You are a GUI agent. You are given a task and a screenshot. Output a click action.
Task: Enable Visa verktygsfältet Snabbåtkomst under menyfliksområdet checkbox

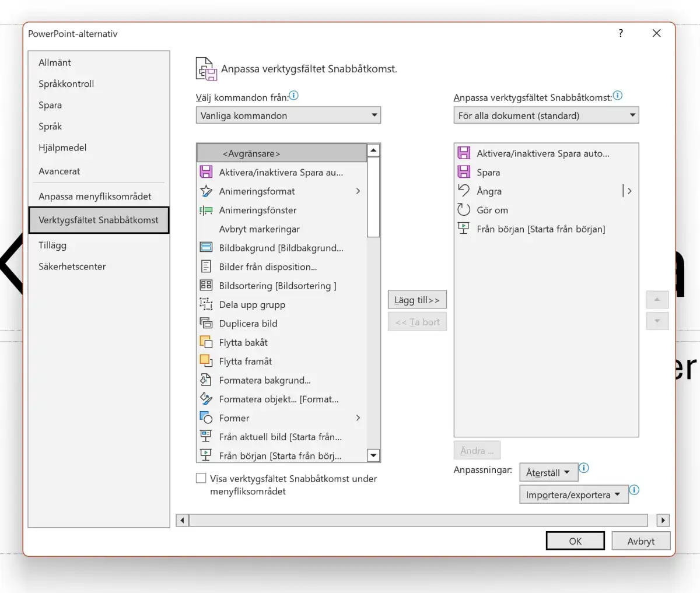tap(201, 478)
